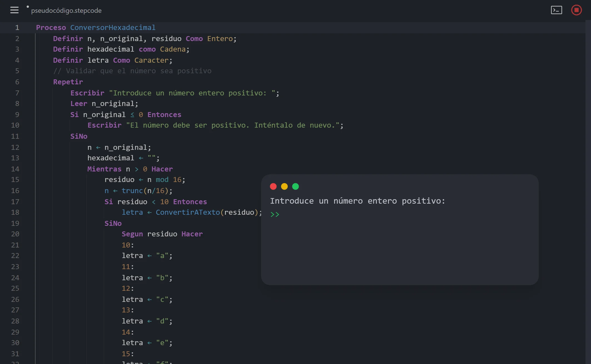Click the yellow traffic light in console
This screenshot has height=364, width=591.
[x=284, y=186]
